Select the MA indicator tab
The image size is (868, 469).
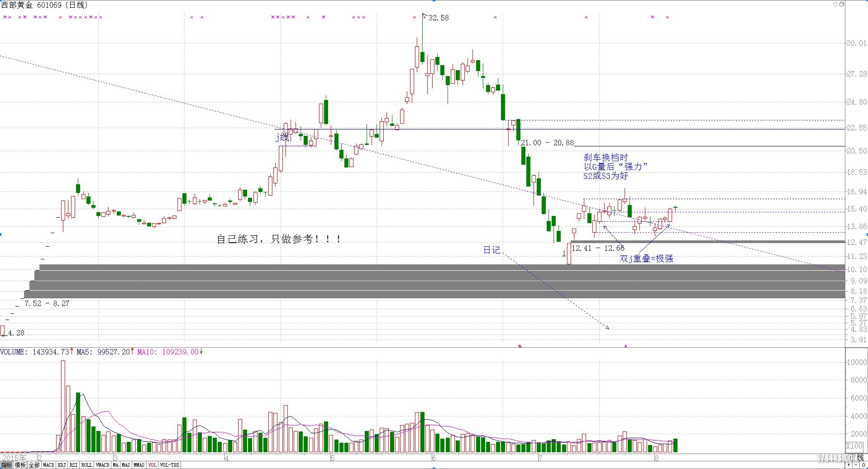coord(116,465)
